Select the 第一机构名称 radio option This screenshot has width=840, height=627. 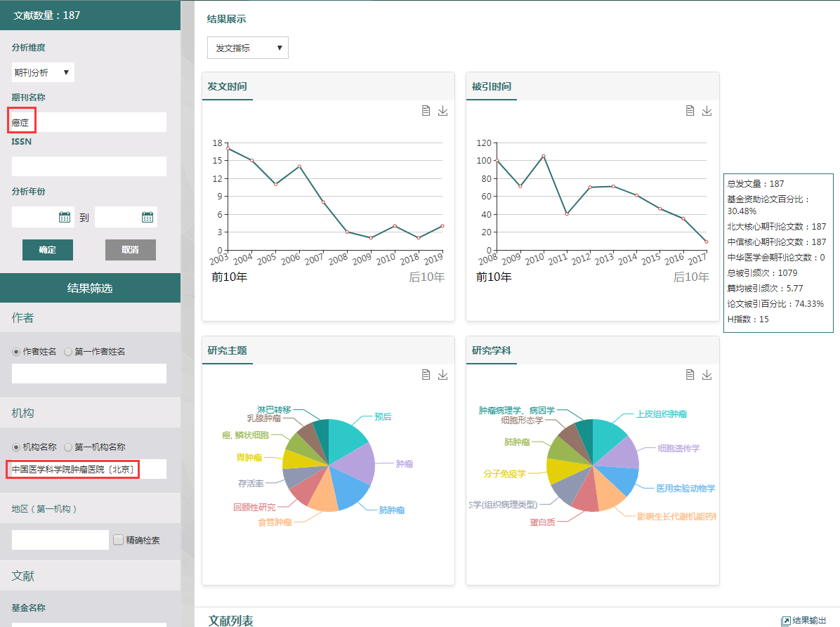pos(68,447)
